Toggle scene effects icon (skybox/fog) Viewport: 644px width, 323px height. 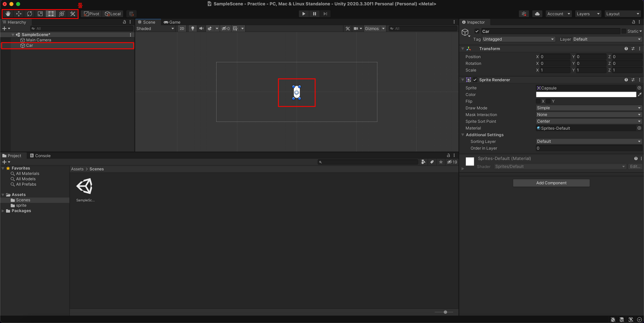(x=211, y=29)
